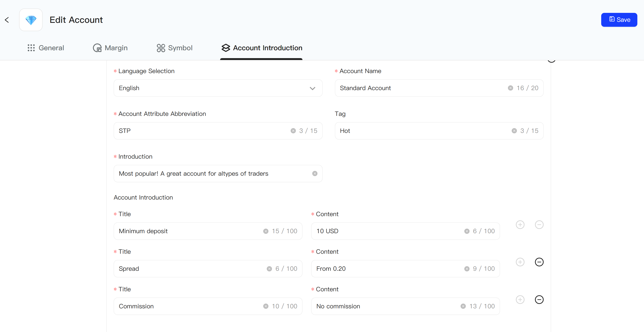
Task: Edit the Account Attribute Abbreviation field
Action: (x=218, y=131)
